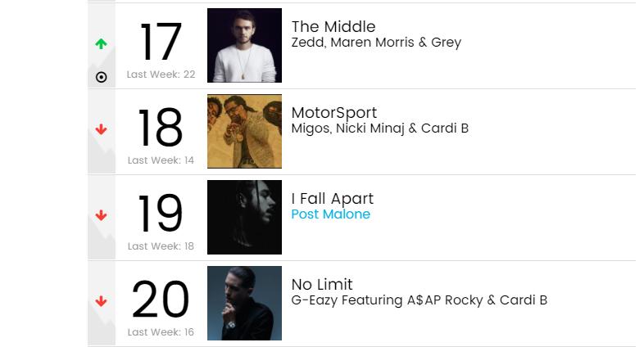Follow the Post Malone artist link

[x=331, y=214]
